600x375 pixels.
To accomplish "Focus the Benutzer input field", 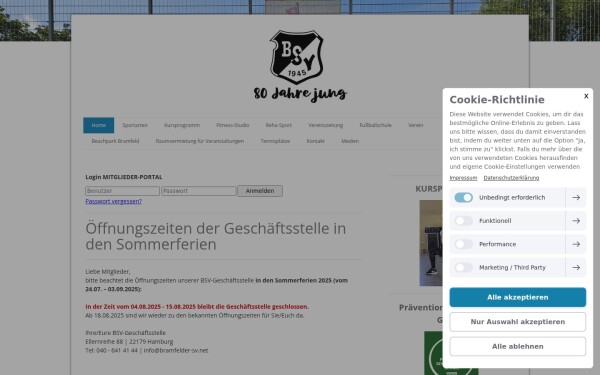I will click(122, 191).
